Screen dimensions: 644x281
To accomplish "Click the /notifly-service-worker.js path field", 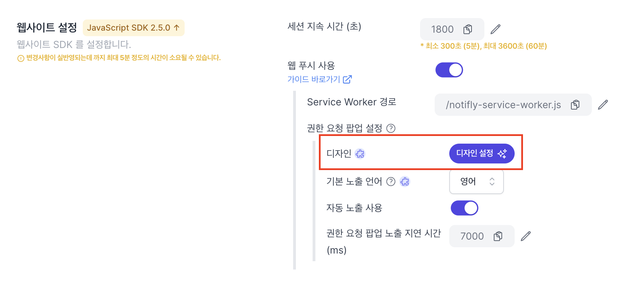I will click(x=513, y=105).
